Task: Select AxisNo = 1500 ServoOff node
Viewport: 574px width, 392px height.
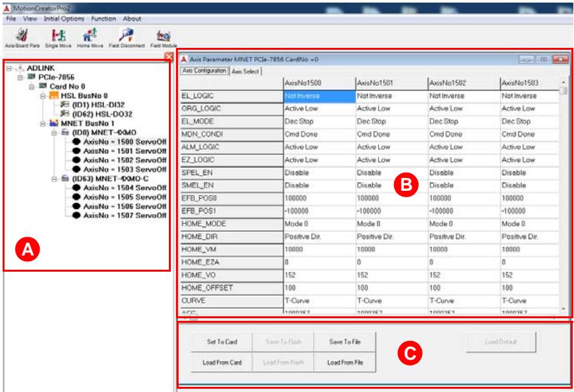Action: tap(124, 142)
